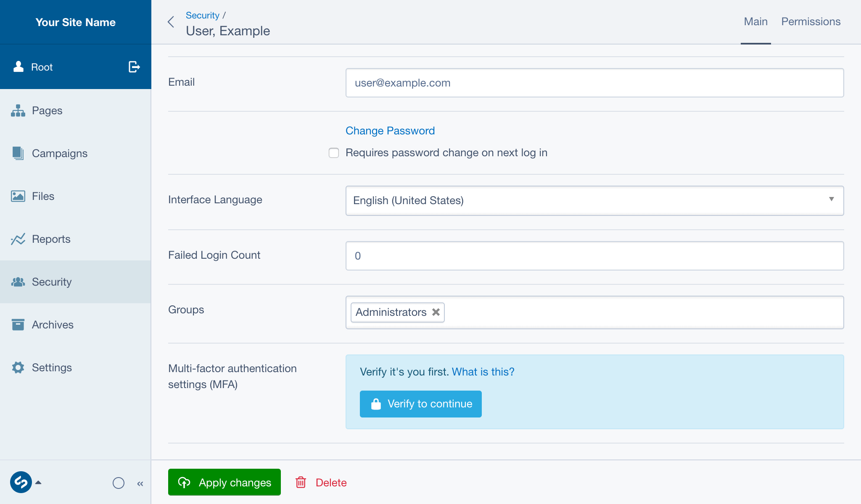The image size is (861, 504).
Task: Open the 'What is this?' help link
Action: coord(483,372)
